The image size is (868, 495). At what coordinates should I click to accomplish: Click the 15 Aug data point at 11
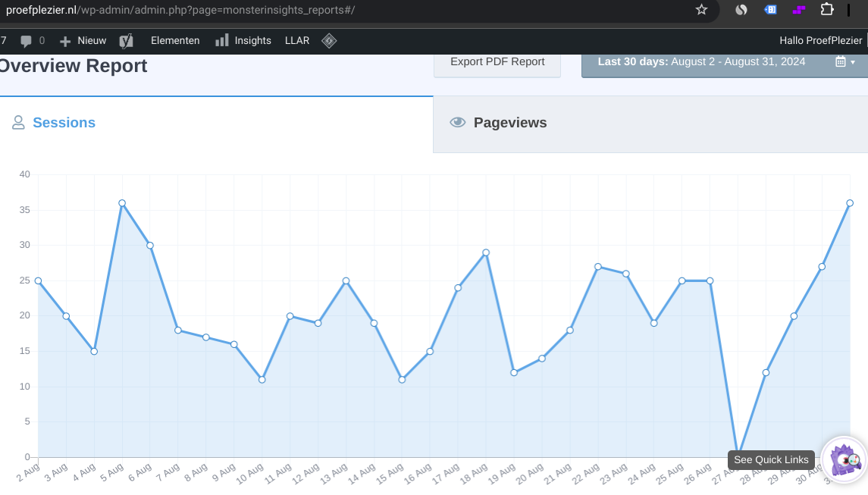[402, 380]
